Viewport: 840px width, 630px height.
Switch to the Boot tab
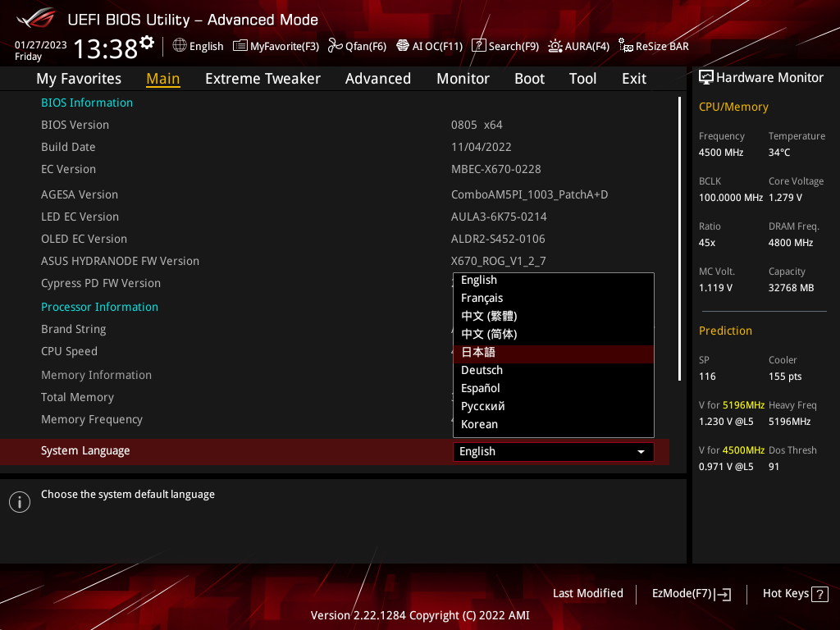pyautogui.click(x=529, y=79)
